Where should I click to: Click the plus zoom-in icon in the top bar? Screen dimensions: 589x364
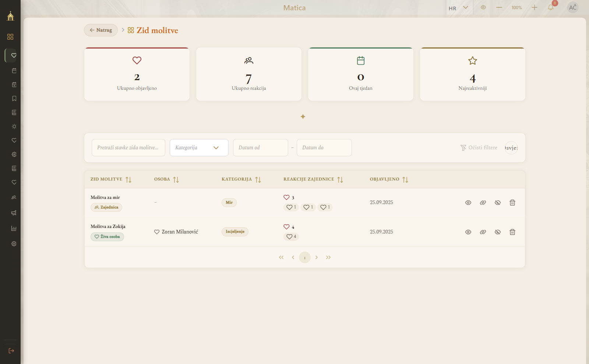[535, 8]
